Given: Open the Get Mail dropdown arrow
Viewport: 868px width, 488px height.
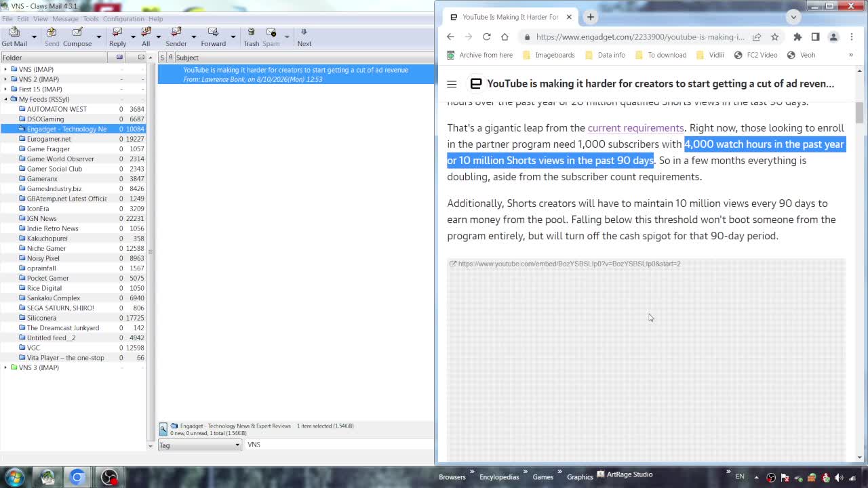Looking at the screenshot, I should pyautogui.click(x=34, y=37).
